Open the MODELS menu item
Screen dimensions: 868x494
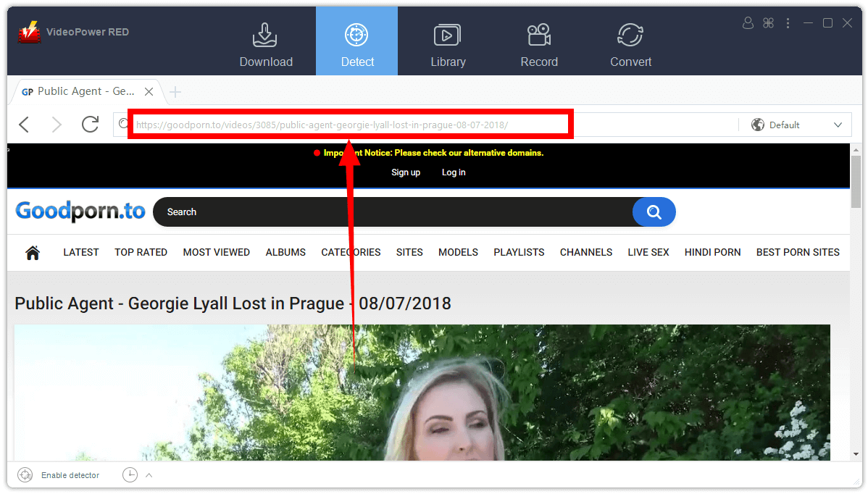tap(459, 253)
